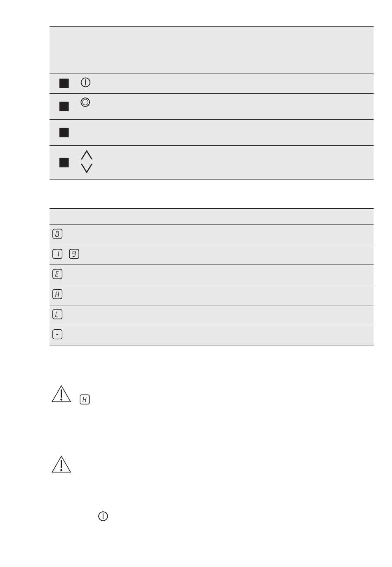Click the downward arrow symbol
Viewport: 392px width, 567px height.
(87, 168)
